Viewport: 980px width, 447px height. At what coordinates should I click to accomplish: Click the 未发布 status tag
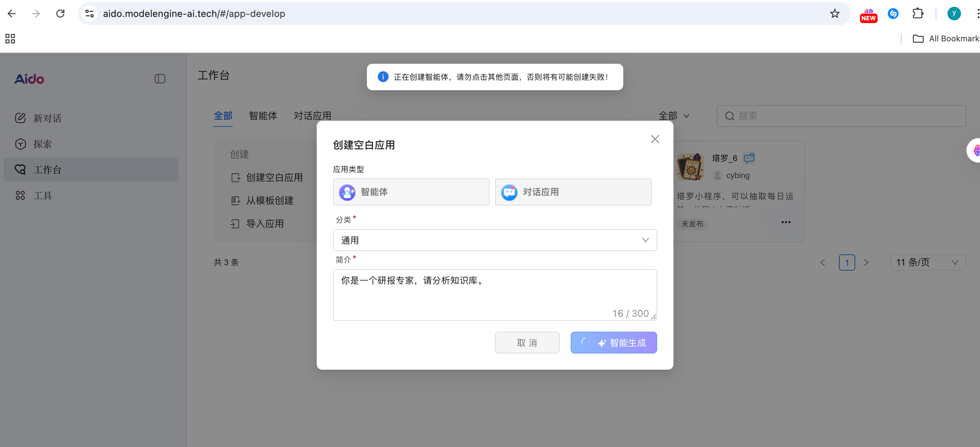(692, 225)
